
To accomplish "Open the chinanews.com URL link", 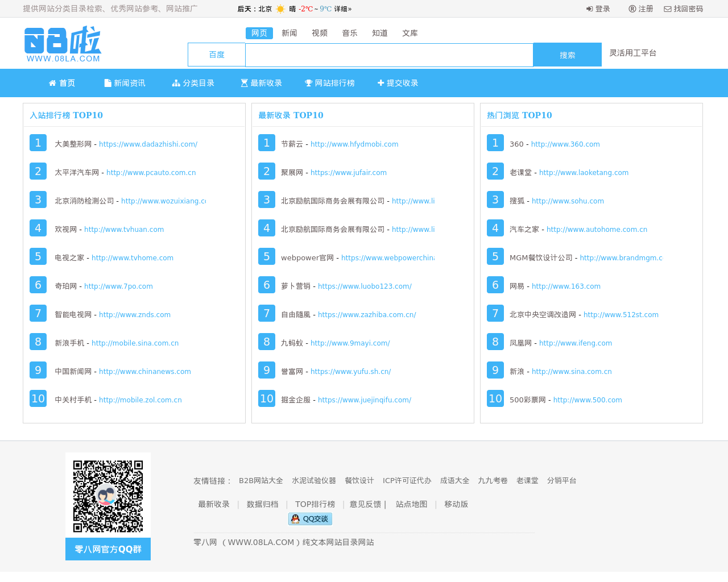I will pyautogui.click(x=145, y=372).
